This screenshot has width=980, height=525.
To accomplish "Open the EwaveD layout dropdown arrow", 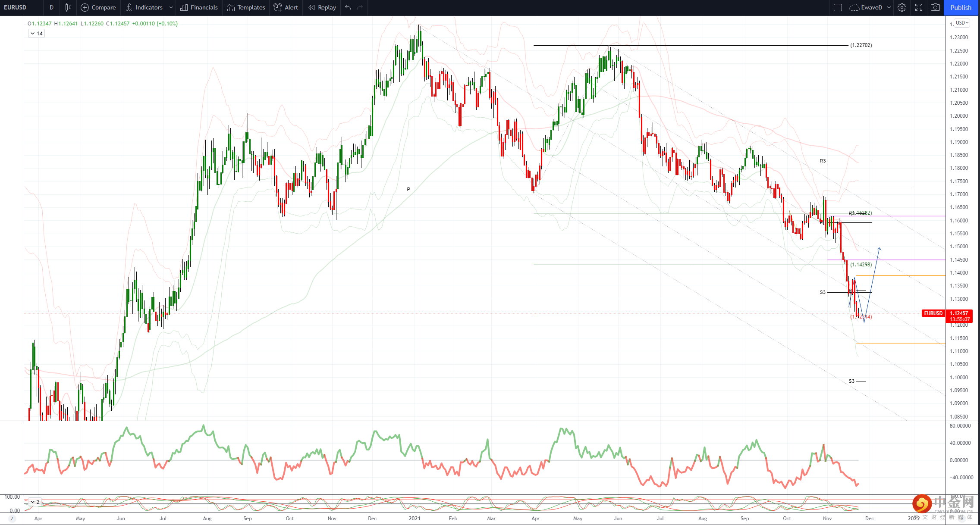I will [889, 7].
